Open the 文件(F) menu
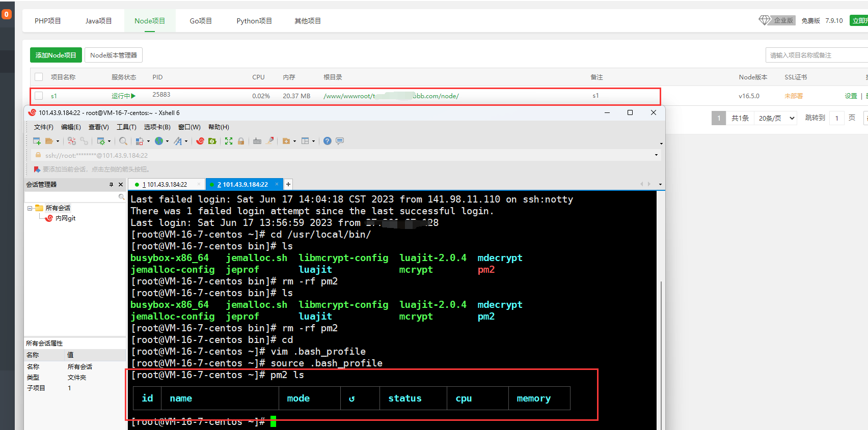Image resolution: width=868 pixels, height=430 pixels. [44, 127]
